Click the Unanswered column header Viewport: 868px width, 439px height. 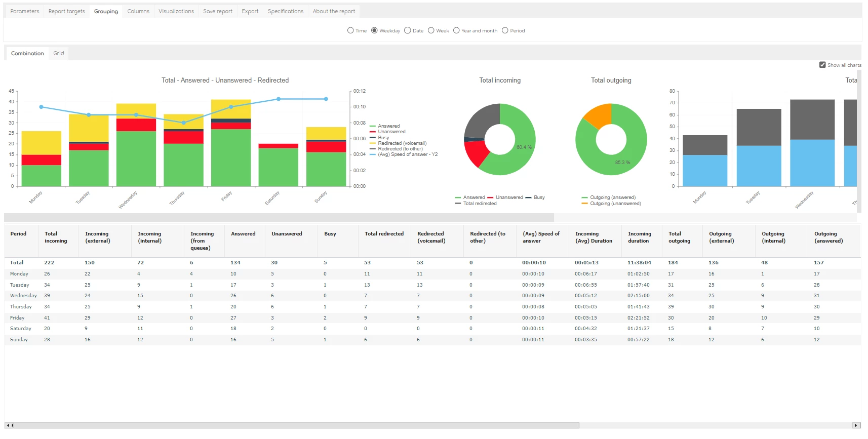tap(287, 234)
